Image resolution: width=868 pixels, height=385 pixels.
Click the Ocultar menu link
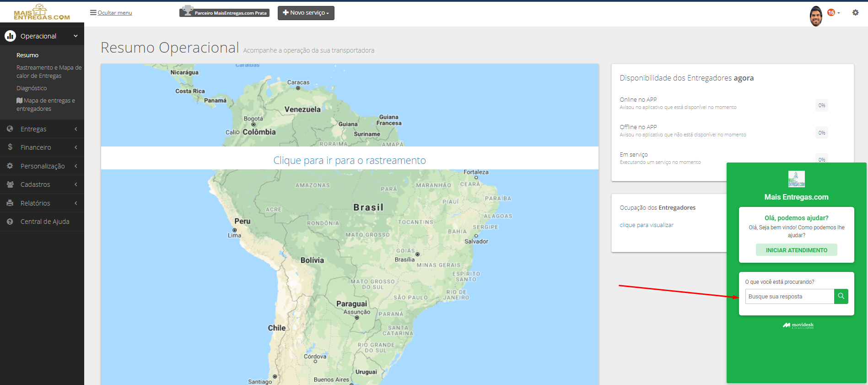coord(115,13)
